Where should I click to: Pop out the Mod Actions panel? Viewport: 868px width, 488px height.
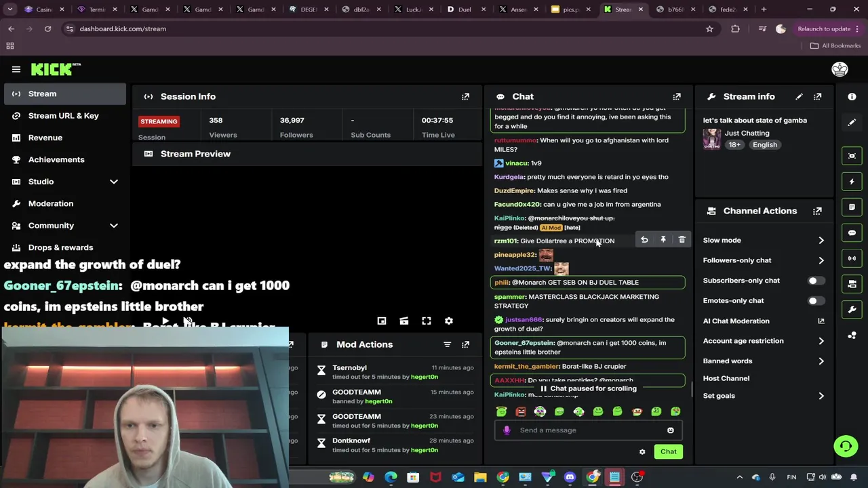(x=465, y=345)
